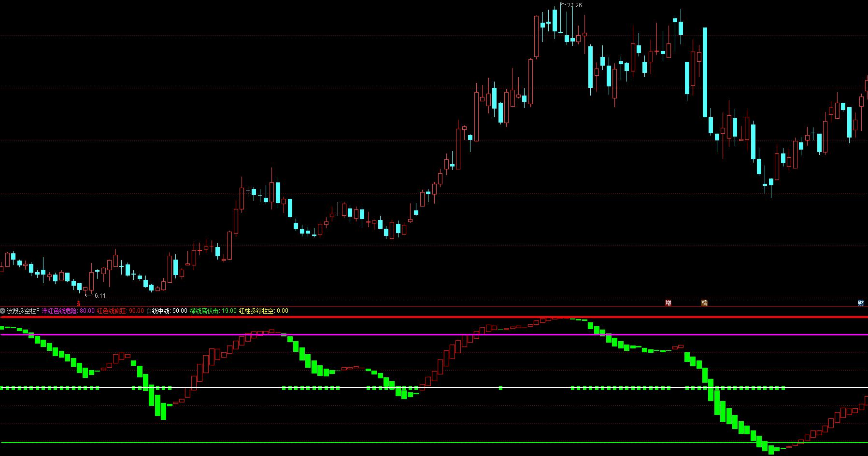This screenshot has height=456, width=868.
Task: Click the blue 财 financial marker icon
Action: click(x=860, y=303)
